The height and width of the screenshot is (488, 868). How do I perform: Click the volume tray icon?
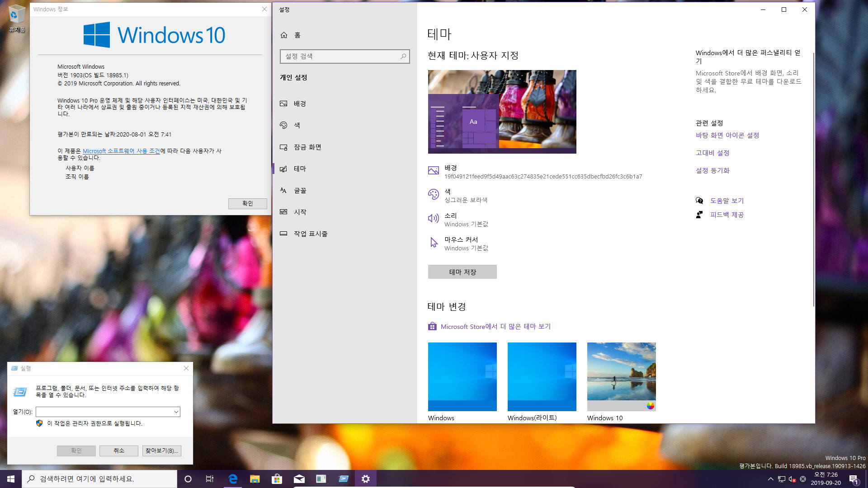point(792,479)
